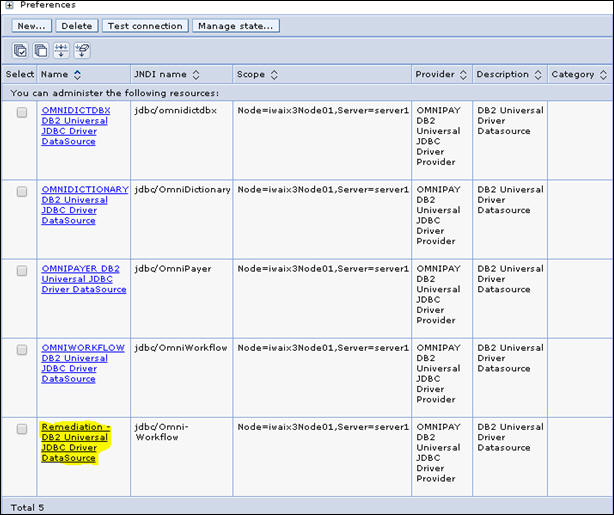Click the Deselect All items icon

(x=41, y=51)
